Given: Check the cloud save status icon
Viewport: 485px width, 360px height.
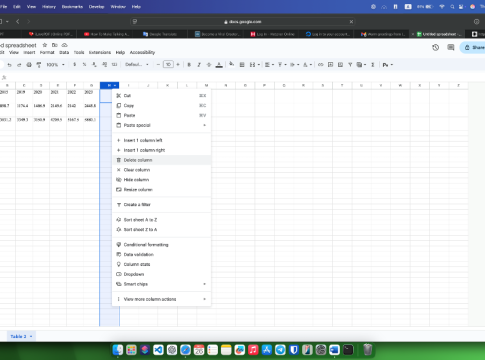Looking at the screenshot, I should point(65,45).
